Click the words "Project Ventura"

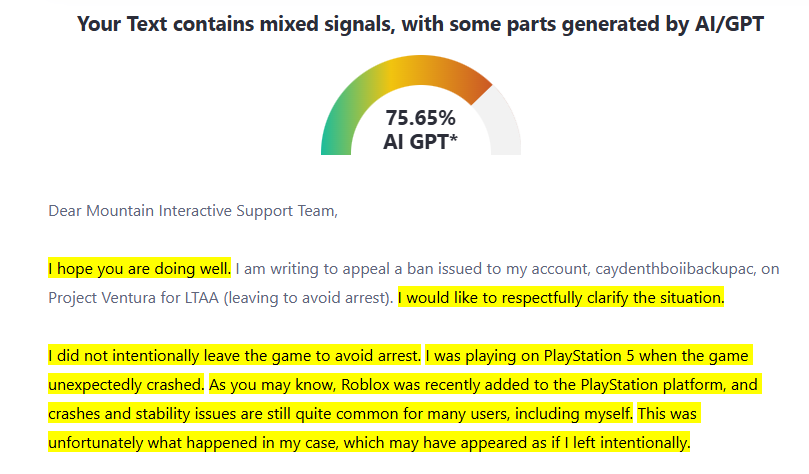[106, 298]
